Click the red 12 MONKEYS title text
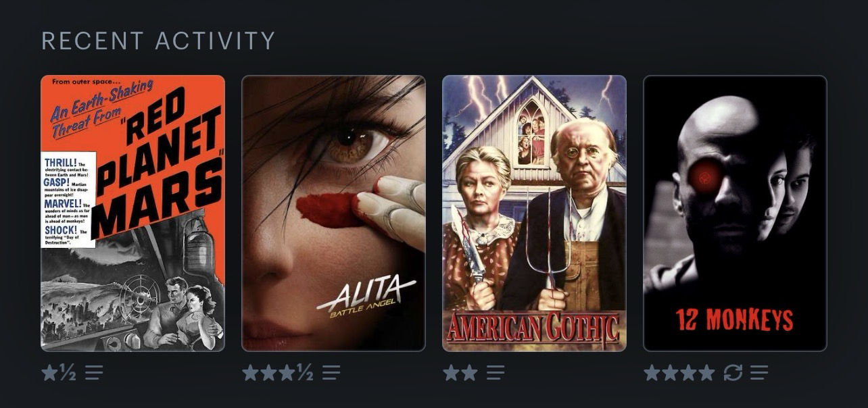The height and width of the screenshot is (408, 868). tap(734, 320)
